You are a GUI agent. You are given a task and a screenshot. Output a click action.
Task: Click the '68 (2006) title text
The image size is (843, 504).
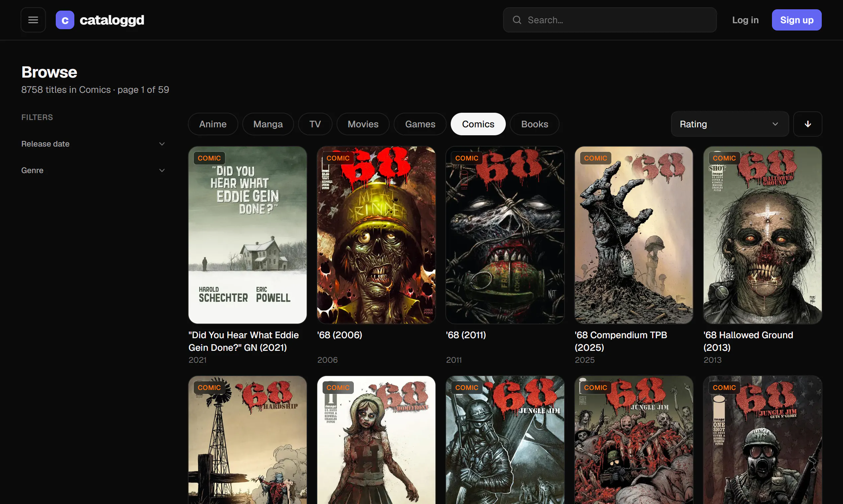click(340, 335)
